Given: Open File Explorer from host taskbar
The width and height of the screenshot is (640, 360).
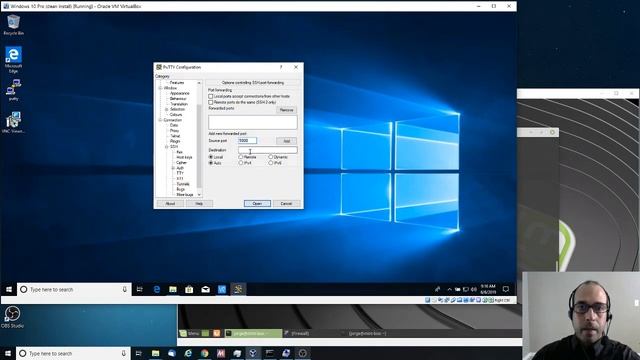Looking at the screenshot, I should pyautogui.click(x=156, y=353).
